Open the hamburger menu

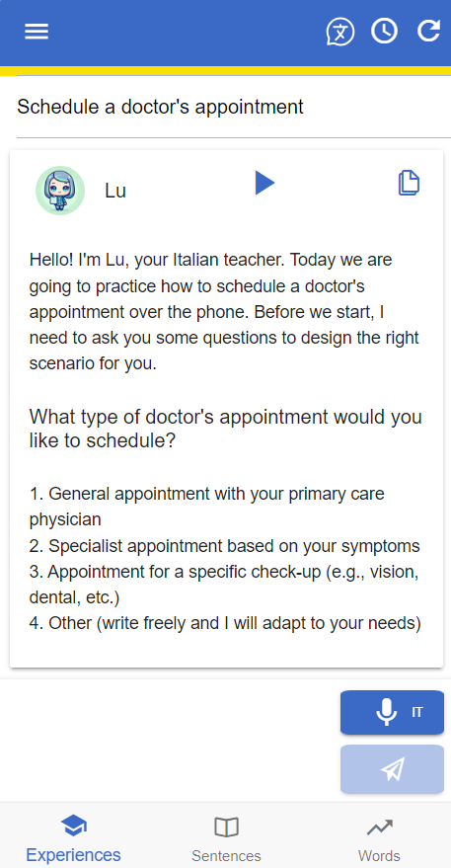(37, 32)
